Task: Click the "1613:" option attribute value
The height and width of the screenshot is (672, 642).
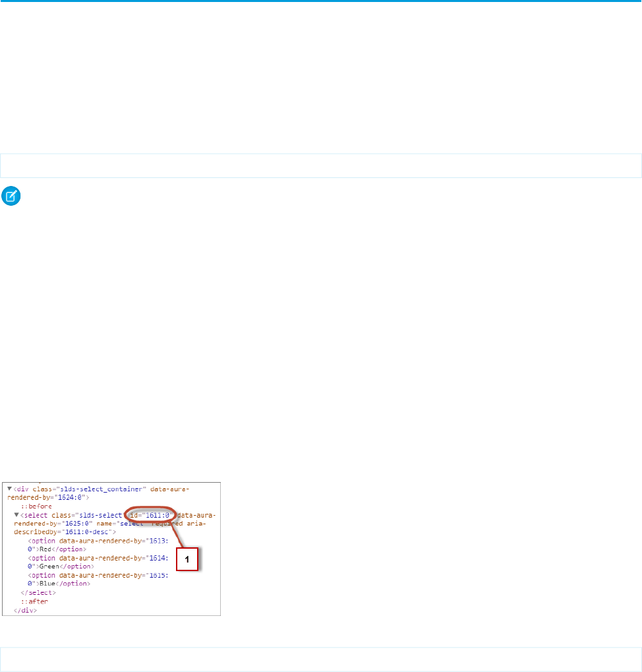Action: (158, 541)
